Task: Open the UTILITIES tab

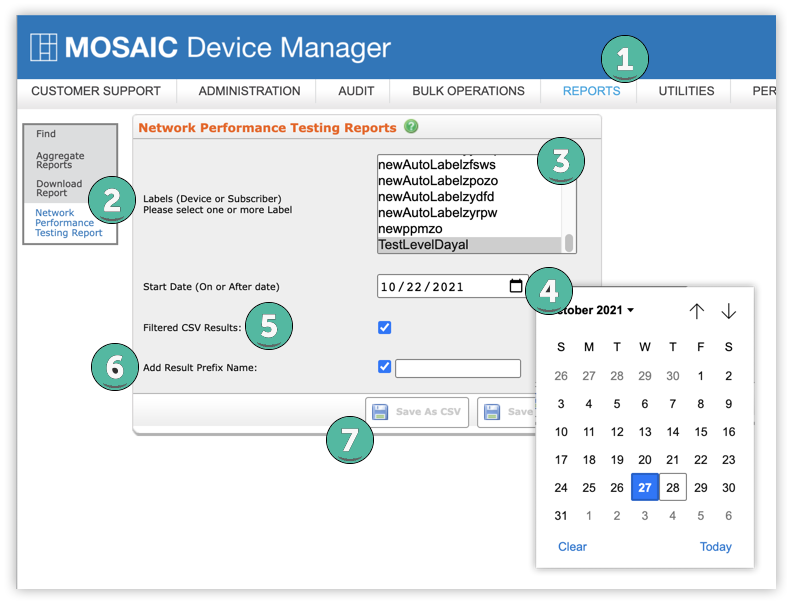Action: point(686,91)
